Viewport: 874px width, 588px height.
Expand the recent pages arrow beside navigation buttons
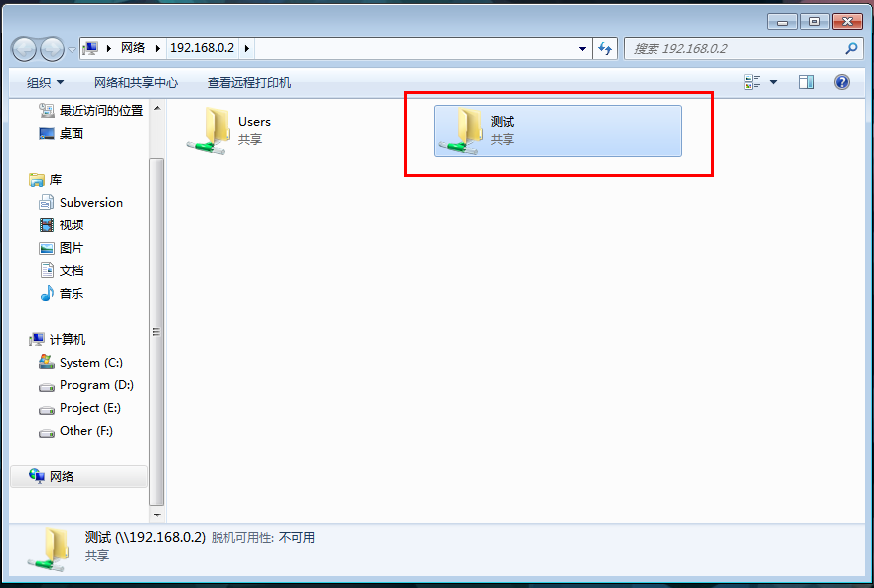[72, 50]
